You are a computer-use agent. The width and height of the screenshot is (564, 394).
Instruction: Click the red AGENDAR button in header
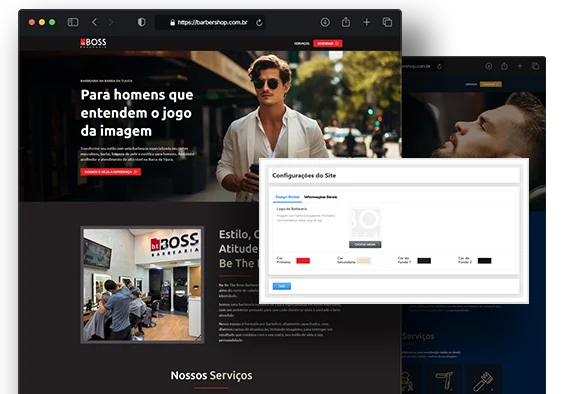pos(328,44)
